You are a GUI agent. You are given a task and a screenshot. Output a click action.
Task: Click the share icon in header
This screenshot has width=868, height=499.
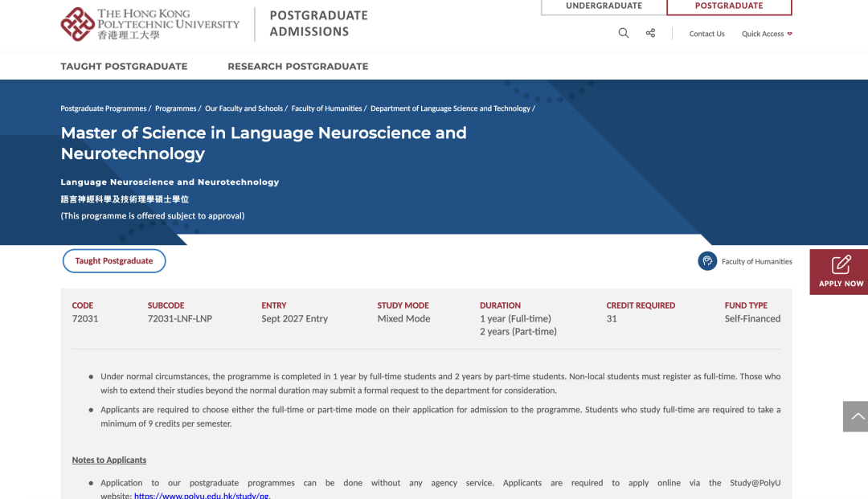[650, 33]
